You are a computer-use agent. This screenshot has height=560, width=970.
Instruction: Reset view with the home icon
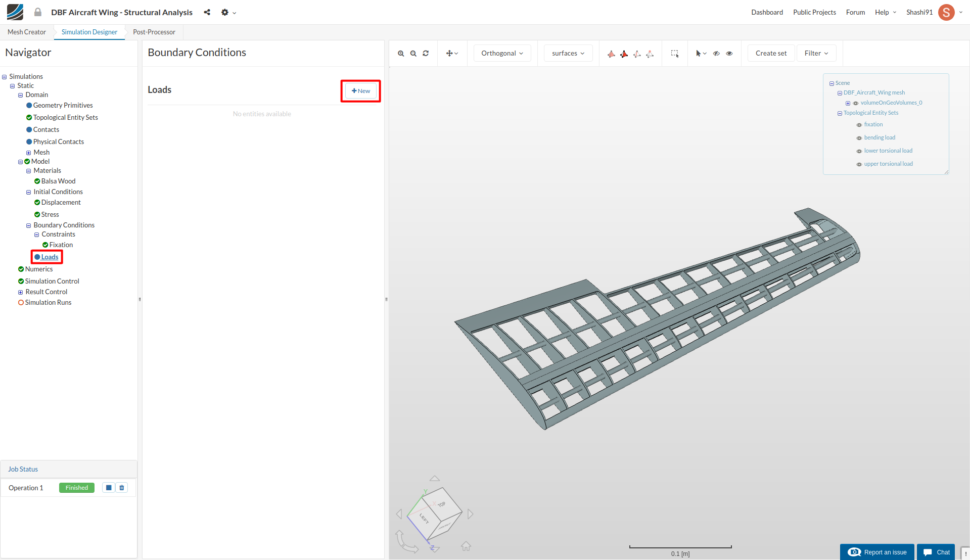466,546
